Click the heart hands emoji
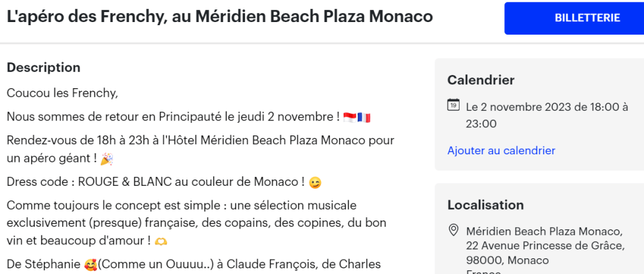Viewport: 644px width, 274px height. [x=161, y=241]
